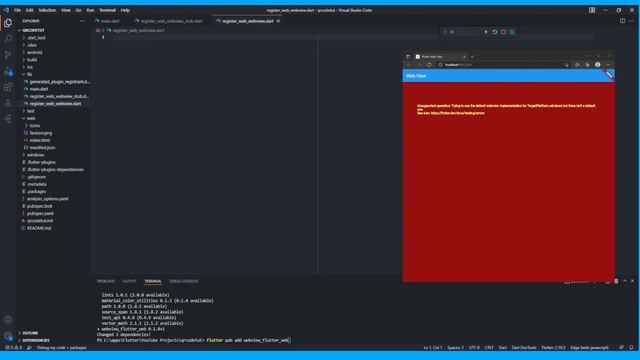The image size is (640, 360).
Task: Open a new tab in the browser window
Action: (x=472, y=57)
